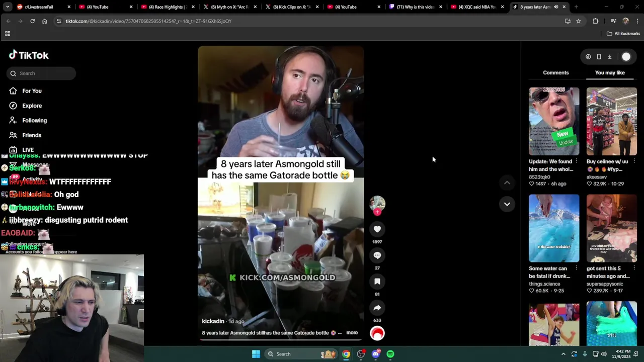Show hidden system tray icons

click(x=563, y=354)
